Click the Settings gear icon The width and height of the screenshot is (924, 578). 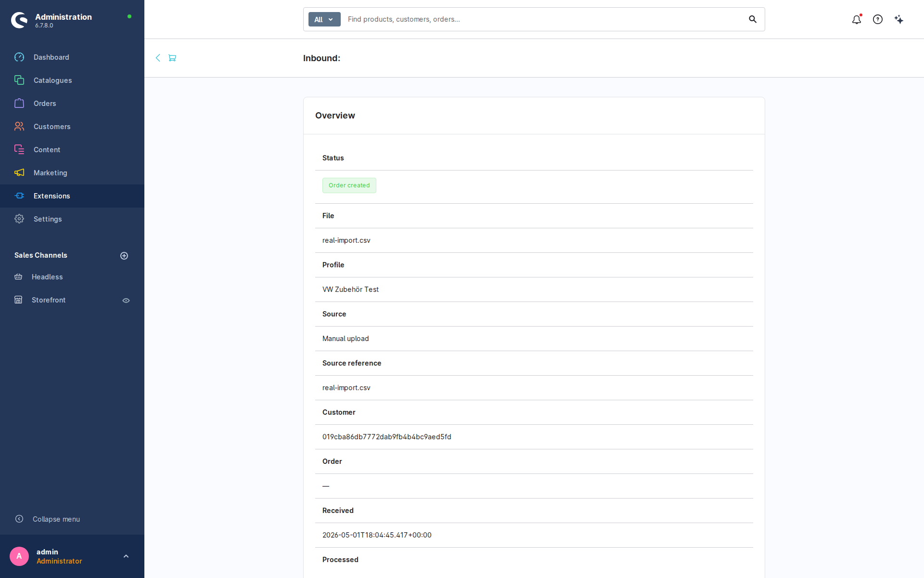19,219
